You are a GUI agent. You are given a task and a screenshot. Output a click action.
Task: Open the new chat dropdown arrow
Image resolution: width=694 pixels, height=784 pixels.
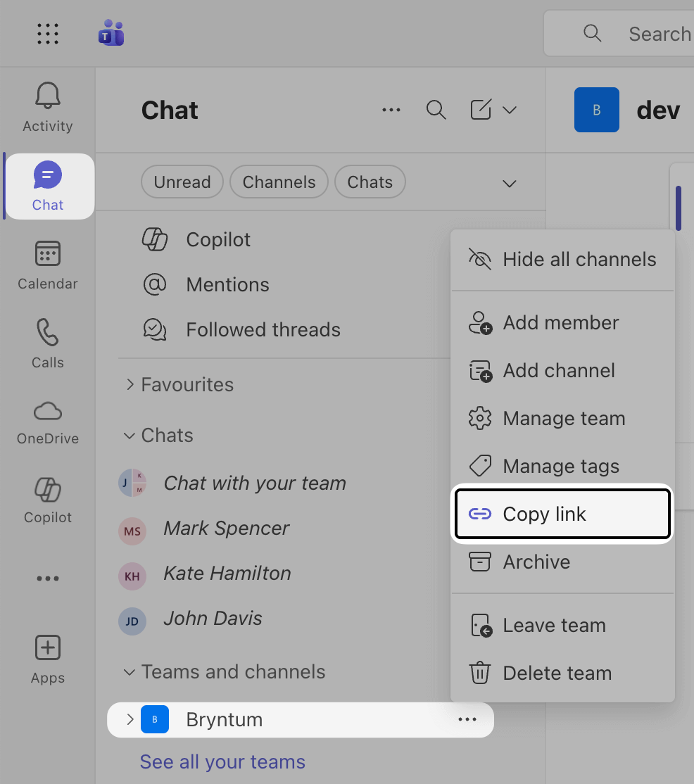click(x=510, y=110)
